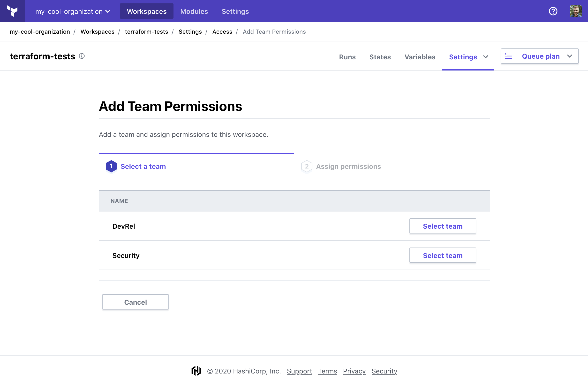The image size is (588, 388).
Task: Open the help question mark icon
Action: coord(553,11)
